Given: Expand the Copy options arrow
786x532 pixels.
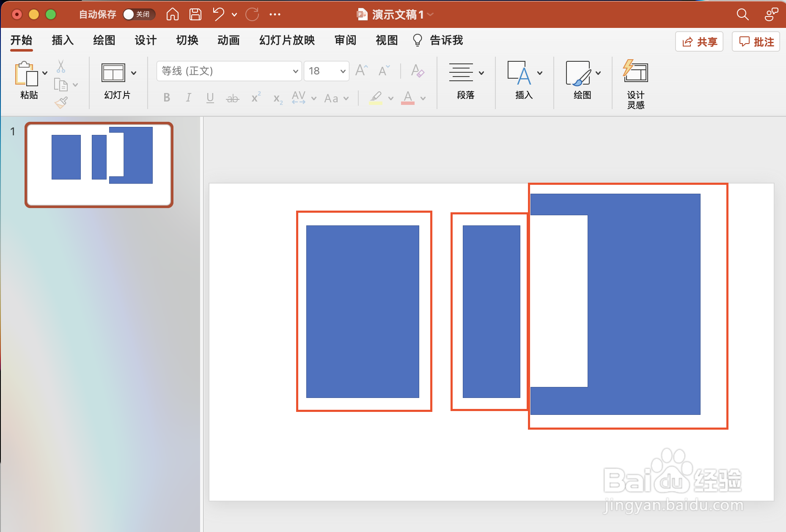Looking at the screenshot, I should pos(75,85).
